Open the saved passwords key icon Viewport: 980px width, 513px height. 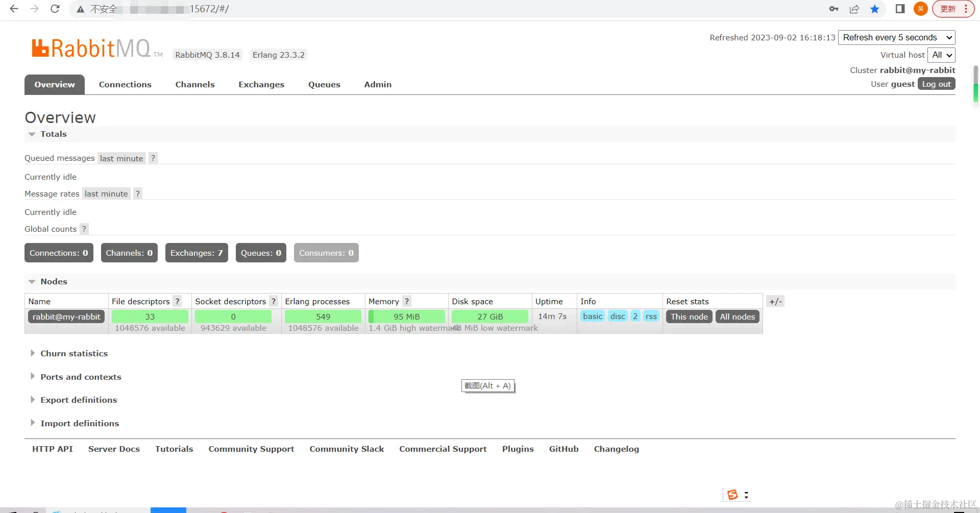coord(834,9)
